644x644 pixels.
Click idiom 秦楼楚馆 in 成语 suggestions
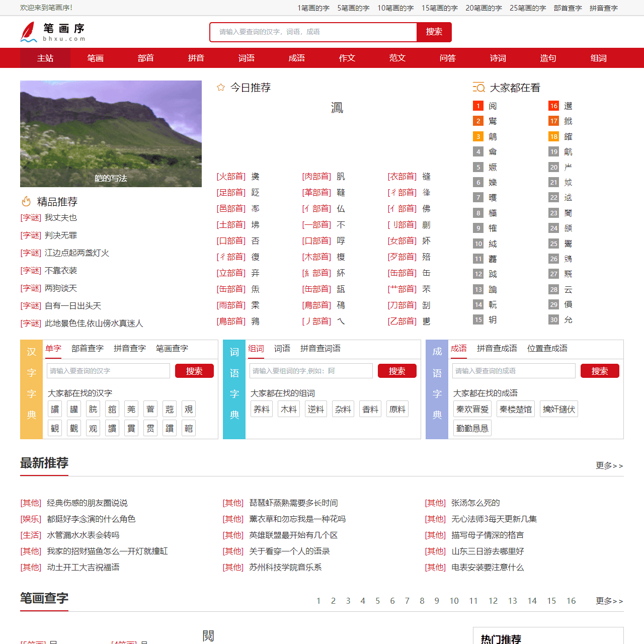point(515,409)
